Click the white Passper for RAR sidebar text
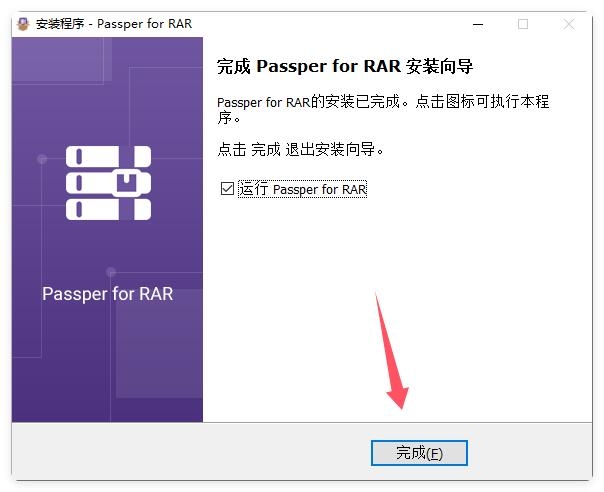604x492 pixels. point(107,294)
